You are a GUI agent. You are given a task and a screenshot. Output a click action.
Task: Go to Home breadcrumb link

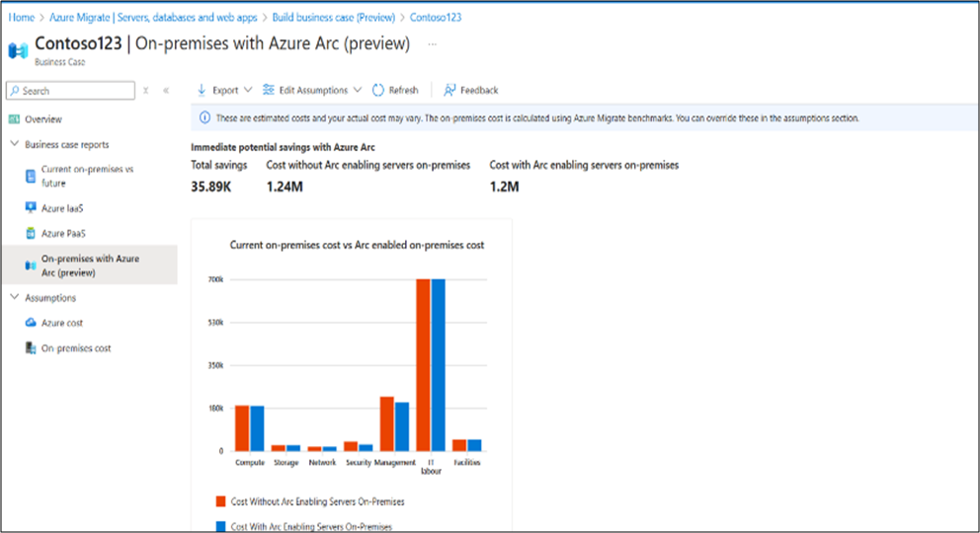[22, 18]
